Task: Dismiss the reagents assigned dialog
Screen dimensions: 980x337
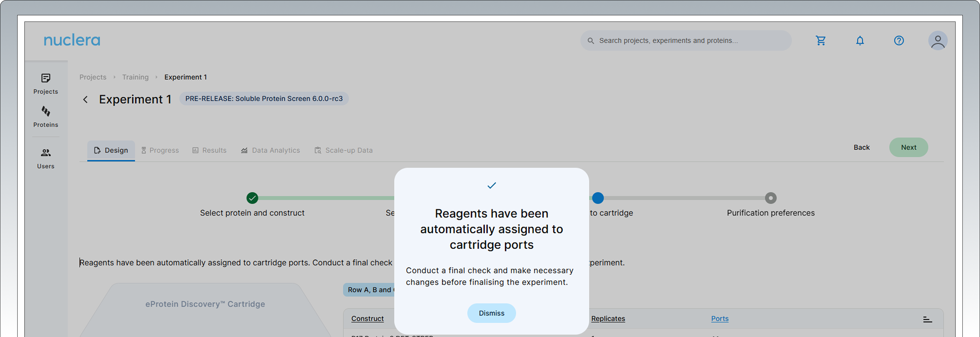Action: point(491,313)
